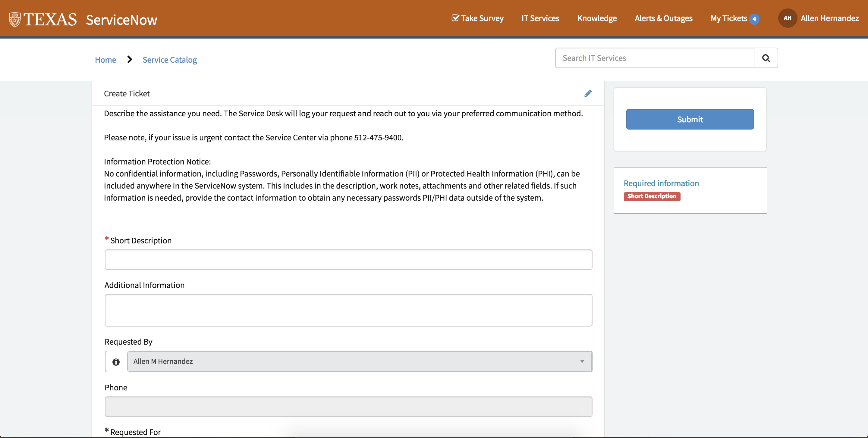The image size is (868, 438).
Task: Open the IT Services menu
Action: pyautogui.click(x=540, y=18)
